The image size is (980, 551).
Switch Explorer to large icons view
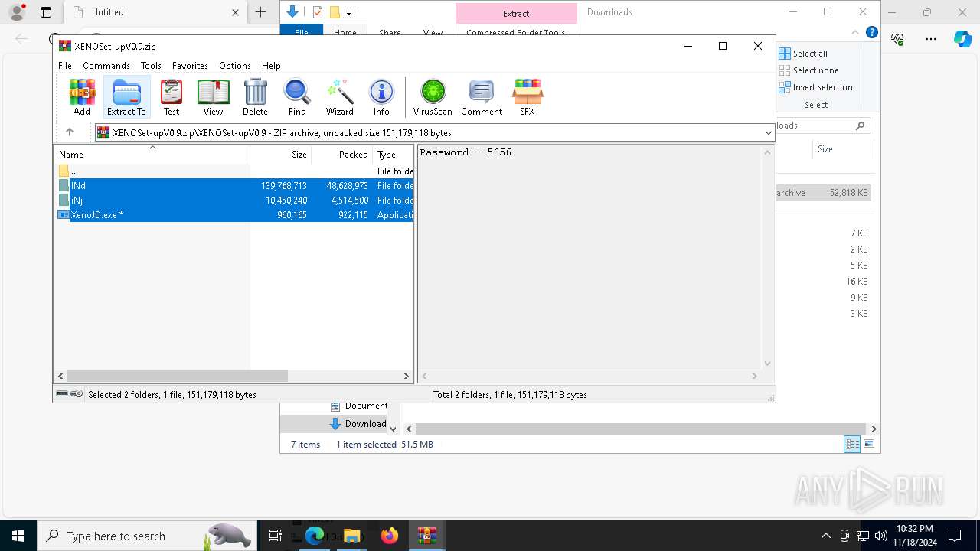tap(869, 444)
